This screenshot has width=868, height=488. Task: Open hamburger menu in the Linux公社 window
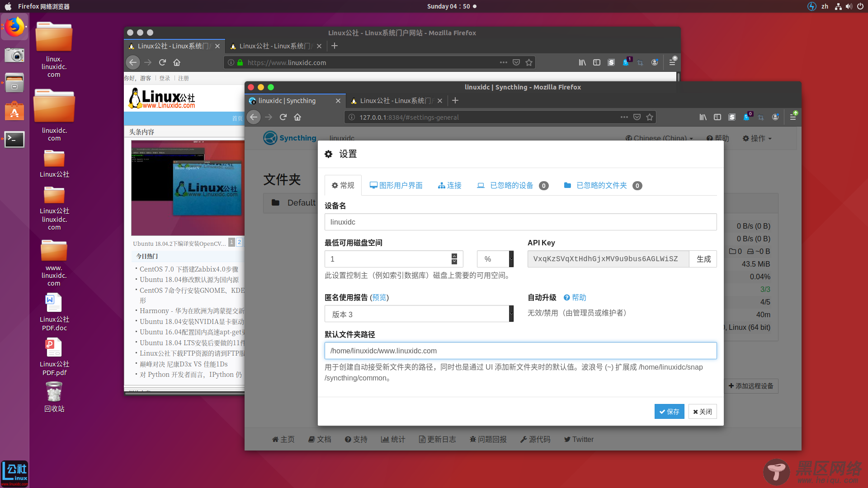(672, 62)
